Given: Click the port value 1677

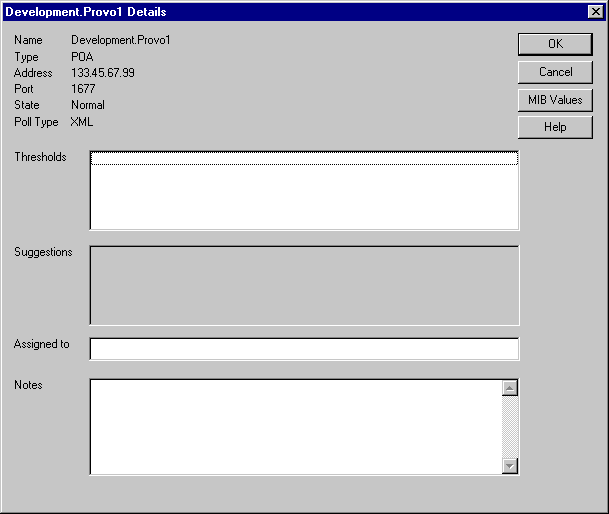Looking at the screenshot, I should [83, 89].
